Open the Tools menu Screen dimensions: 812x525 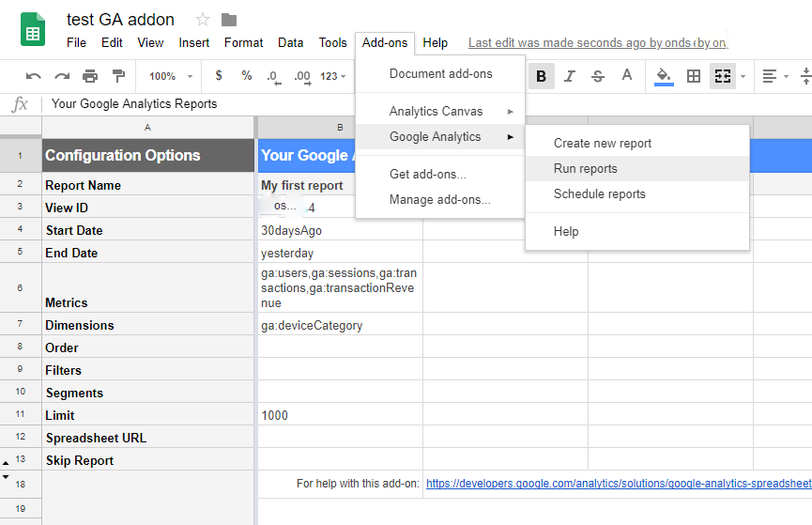(x=332, y=43)
